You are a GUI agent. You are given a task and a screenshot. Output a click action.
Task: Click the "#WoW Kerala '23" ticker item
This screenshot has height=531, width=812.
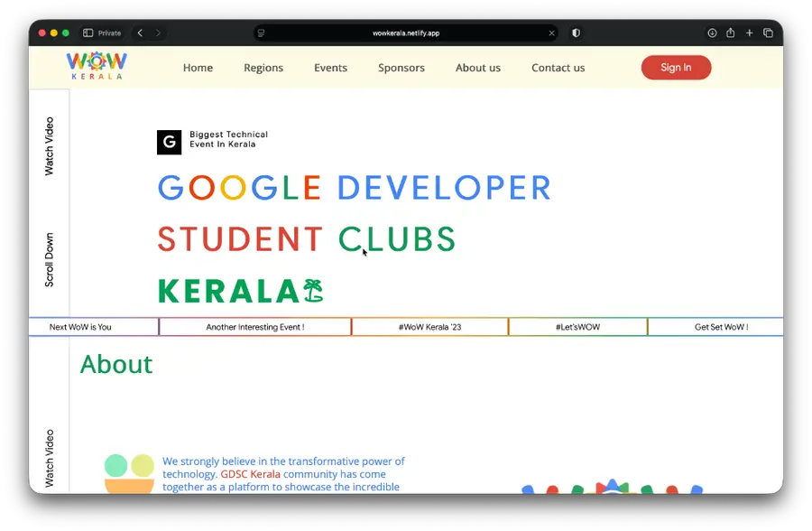pyautogui.click(x=429, y=327)
